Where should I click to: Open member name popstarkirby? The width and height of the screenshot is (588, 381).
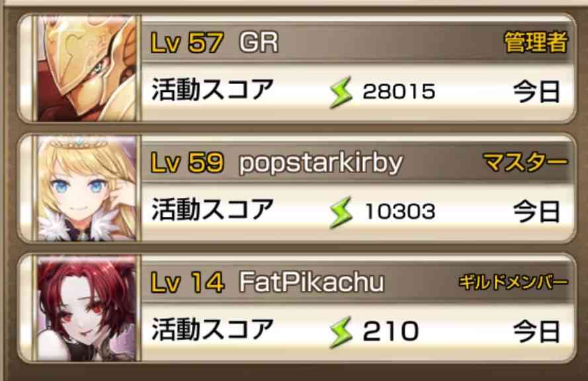pyautogui.click(x=321, y=163)
